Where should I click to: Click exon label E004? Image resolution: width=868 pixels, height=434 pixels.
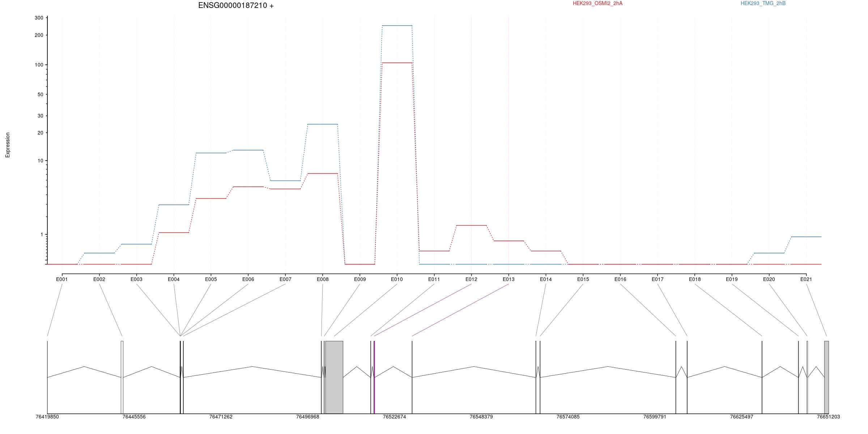pos(174,279)
